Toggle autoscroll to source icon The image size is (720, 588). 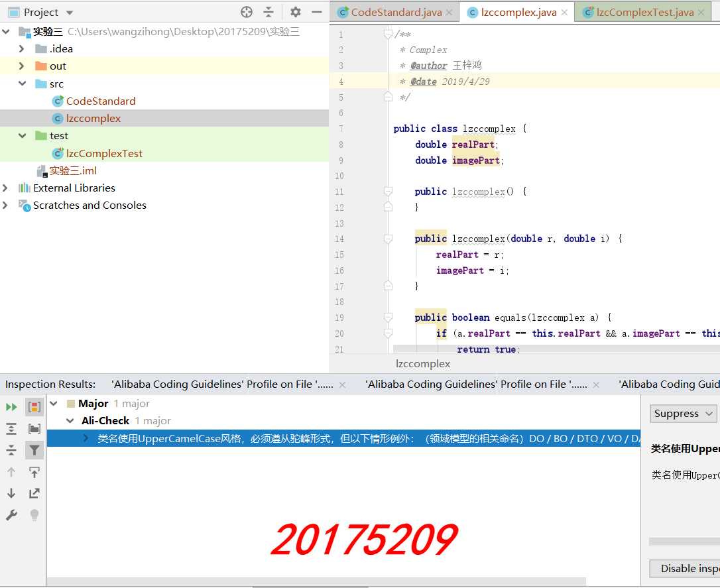(x=34, y=472)
